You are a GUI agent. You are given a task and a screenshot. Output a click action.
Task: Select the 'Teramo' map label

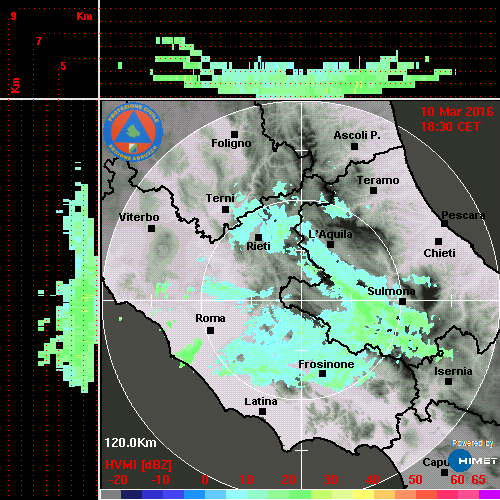[x=378, y=180]
